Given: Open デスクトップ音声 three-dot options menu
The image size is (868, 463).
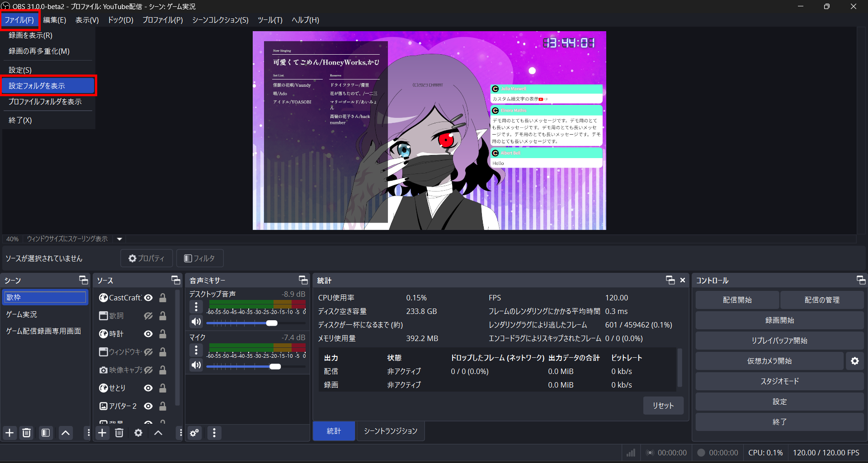Looking at the screenshot, I should coord(196,307).
